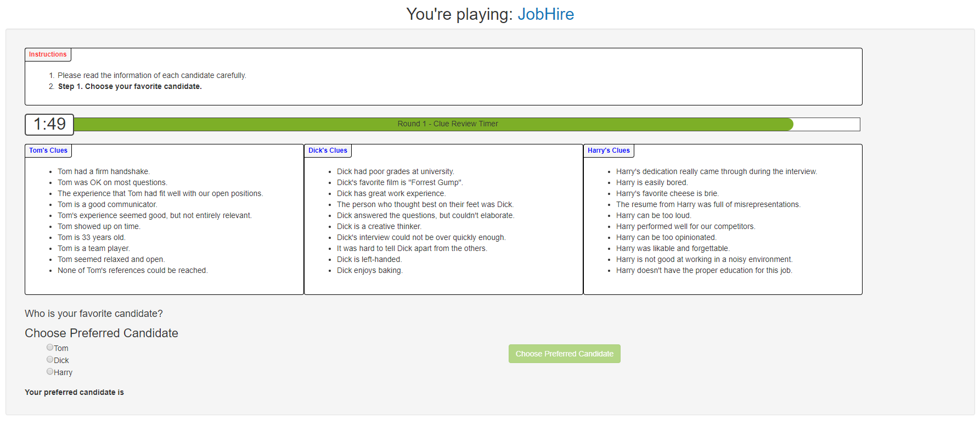
Task: Click the Dick's Clues heading
Action: (x=328, y=150)
